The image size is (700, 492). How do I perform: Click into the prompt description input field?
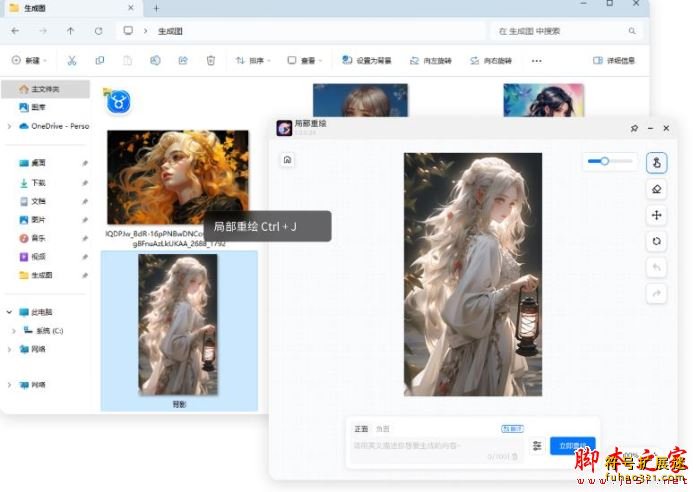pyautogui.click(x=436, y=450)
